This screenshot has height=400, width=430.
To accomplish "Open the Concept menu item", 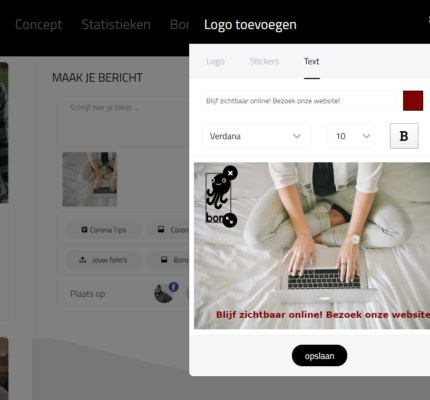I will point(38,25).
